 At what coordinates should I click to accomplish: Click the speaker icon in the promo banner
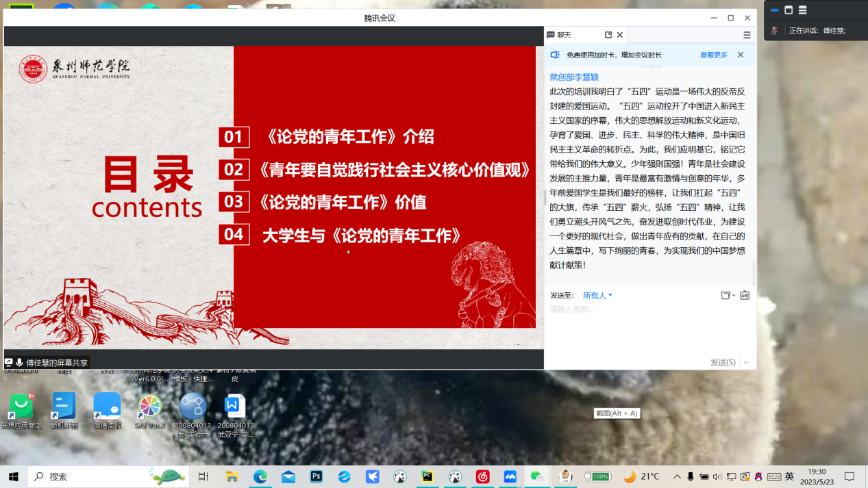556,55
